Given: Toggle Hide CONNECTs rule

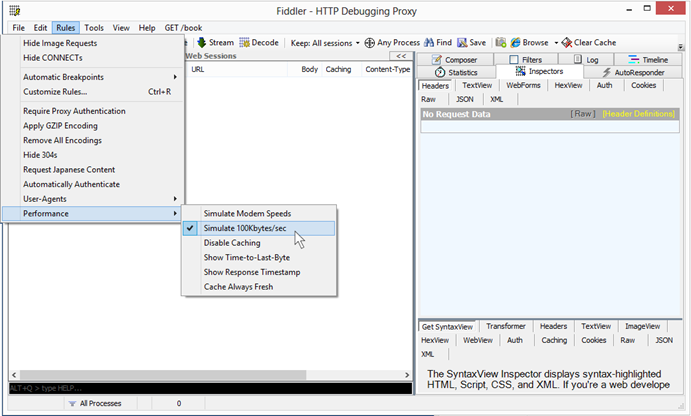Looking at the screenshot, I should coord(93,58).
